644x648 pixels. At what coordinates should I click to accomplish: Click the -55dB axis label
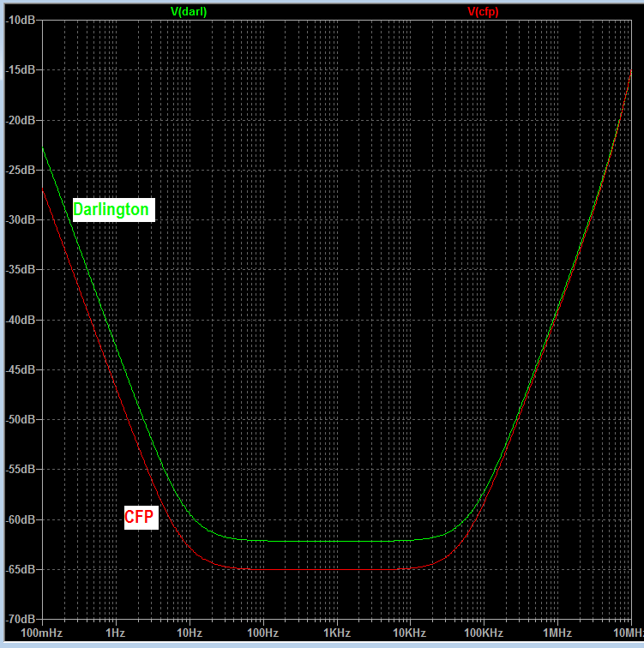pos(21,469)
